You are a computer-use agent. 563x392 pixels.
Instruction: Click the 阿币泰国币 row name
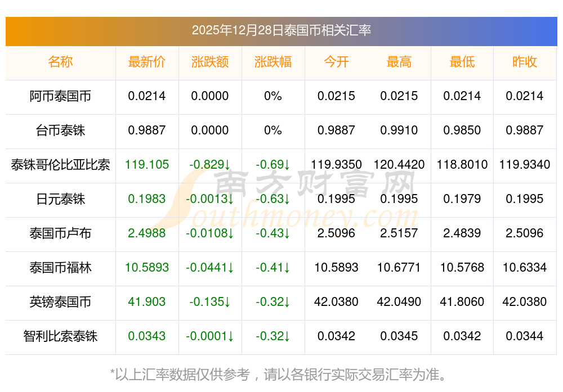tap(60, 96)
